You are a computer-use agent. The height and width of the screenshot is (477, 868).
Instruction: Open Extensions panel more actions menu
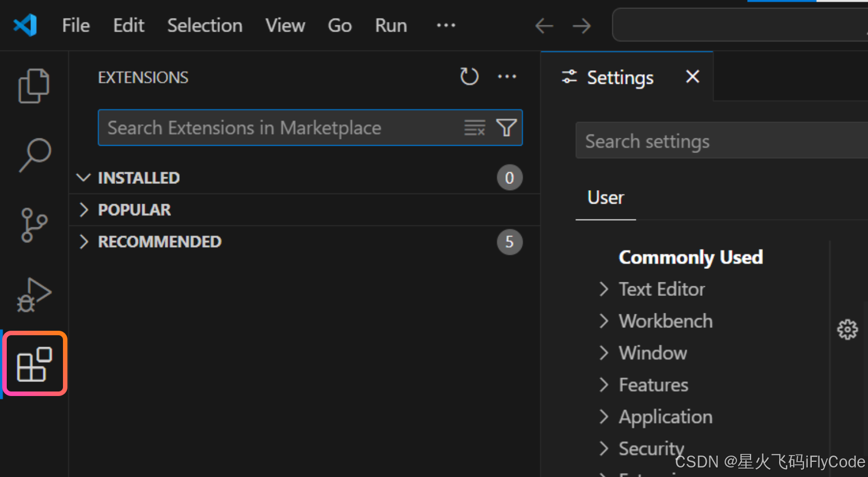(507, 76)
